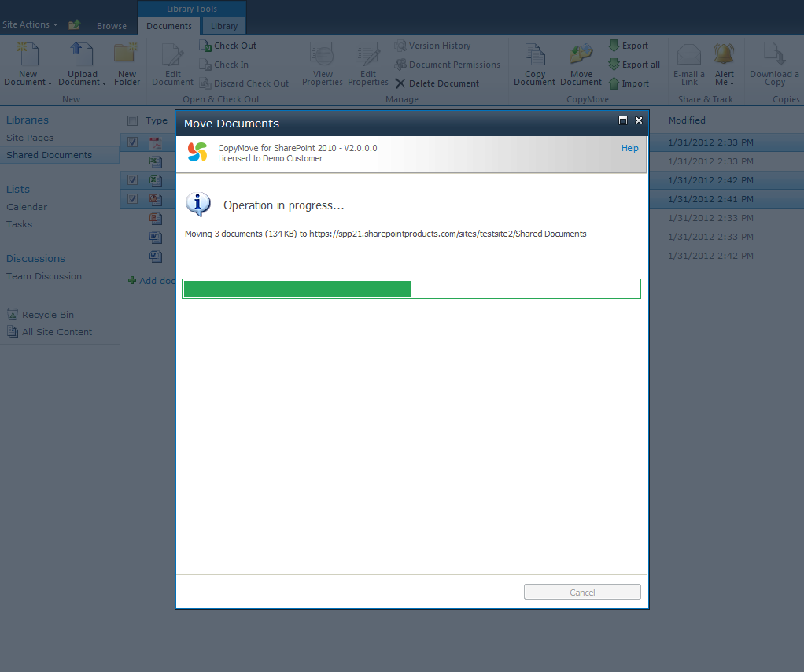The image size is (804, 672).
Task: Sort by the Modified column header
Action: [687, 120]
